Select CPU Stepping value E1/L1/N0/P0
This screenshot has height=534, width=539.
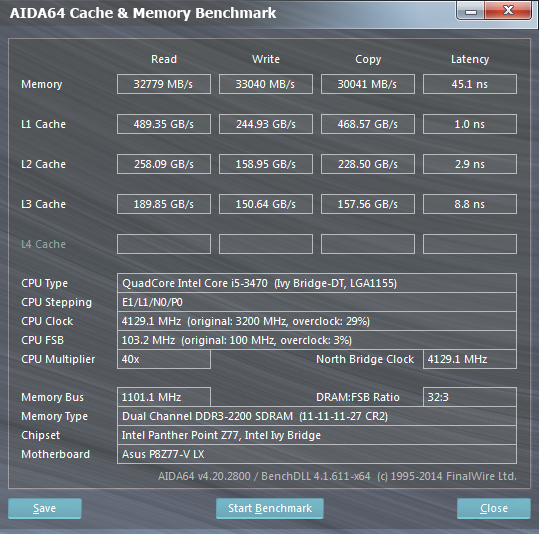click(317, 302)
